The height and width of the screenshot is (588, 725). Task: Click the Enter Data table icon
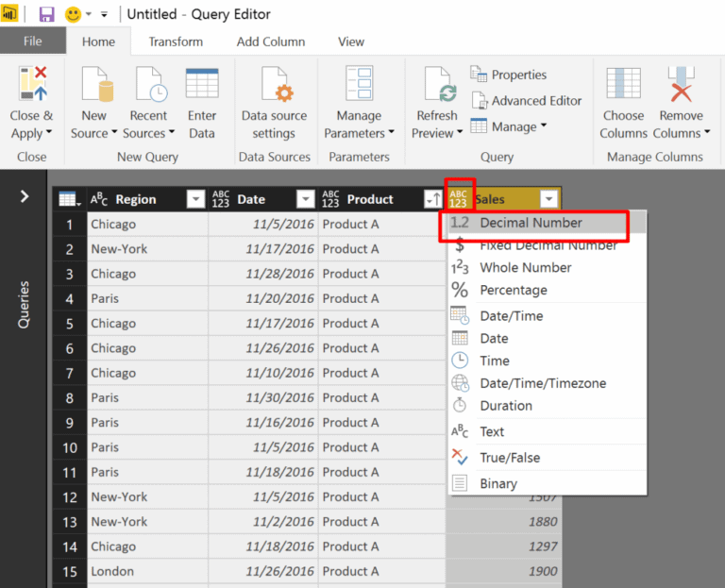[202, 85]
